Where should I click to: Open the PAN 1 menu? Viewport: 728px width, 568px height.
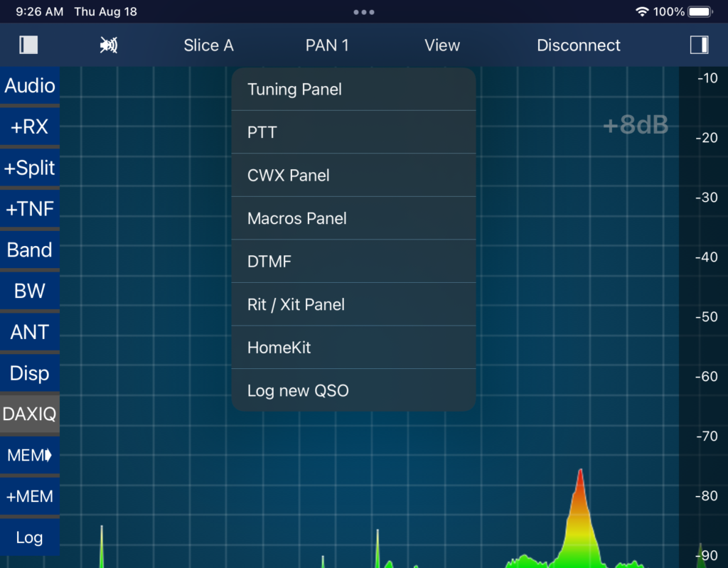click(x=327, y=45)
